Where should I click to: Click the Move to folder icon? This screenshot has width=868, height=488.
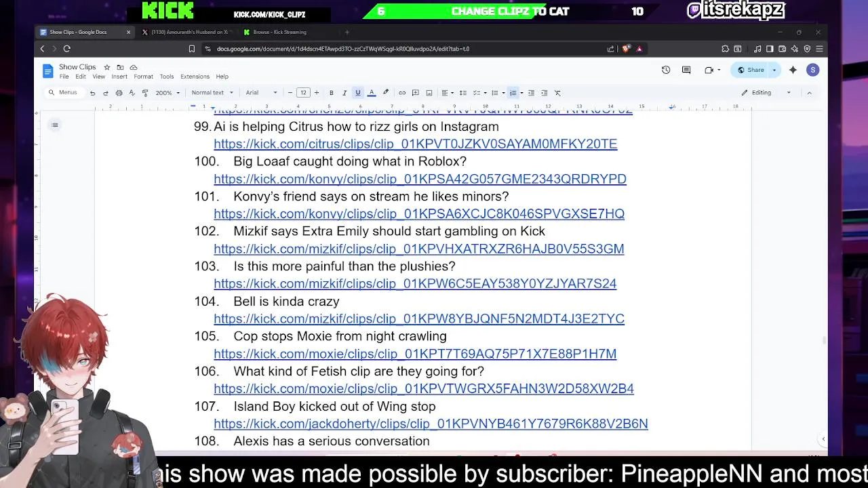tap(120, 67)
